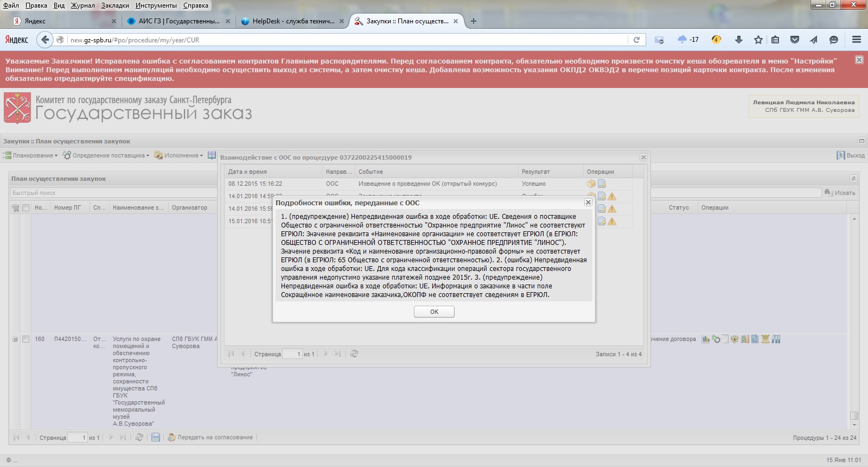The height and width of the screenshot is (467, 868).
Task: Close the red notification banner
Action: click(859, 60)
